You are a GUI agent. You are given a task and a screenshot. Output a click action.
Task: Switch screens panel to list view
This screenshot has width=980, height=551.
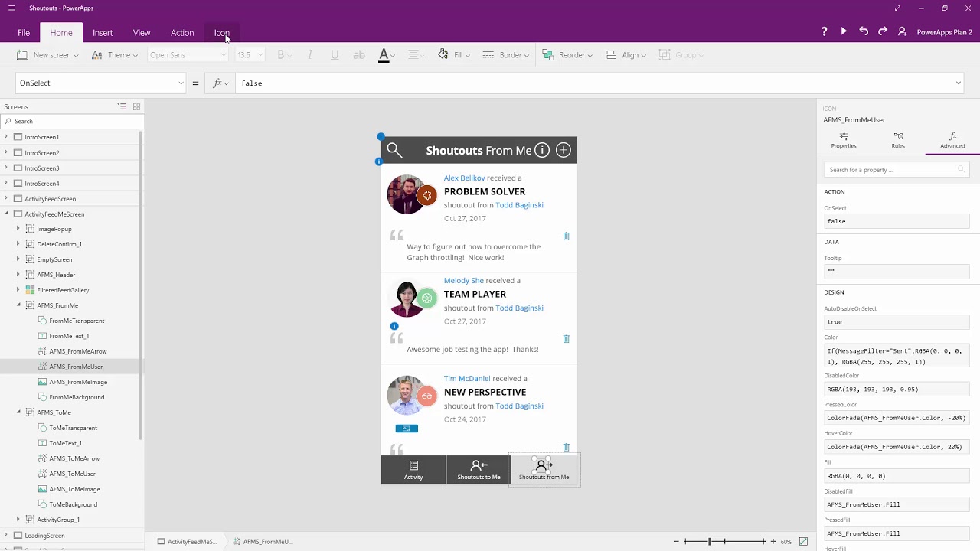point(122,106)
